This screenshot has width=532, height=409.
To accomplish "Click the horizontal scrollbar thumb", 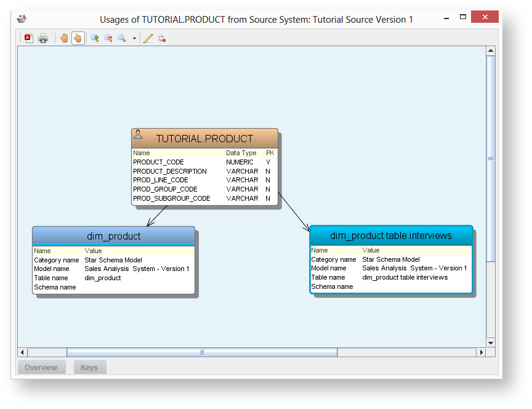I will 201,352.
